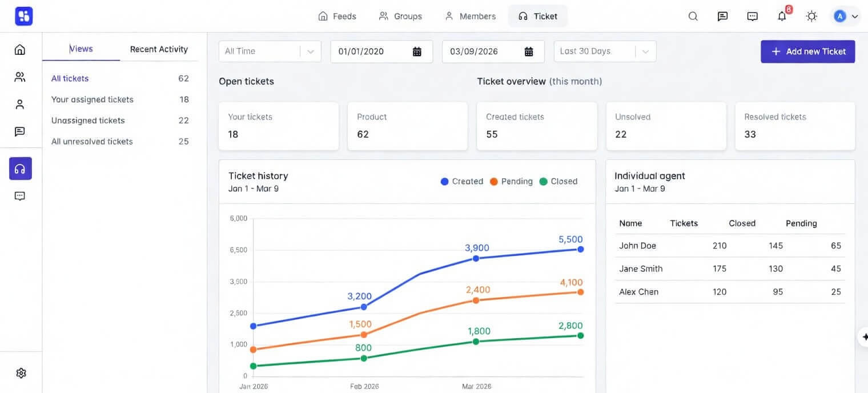Select the Ticket tab in top navigation
Viewport: 868px width, 393px height.
pyautogui.click(x=538, y=16)
